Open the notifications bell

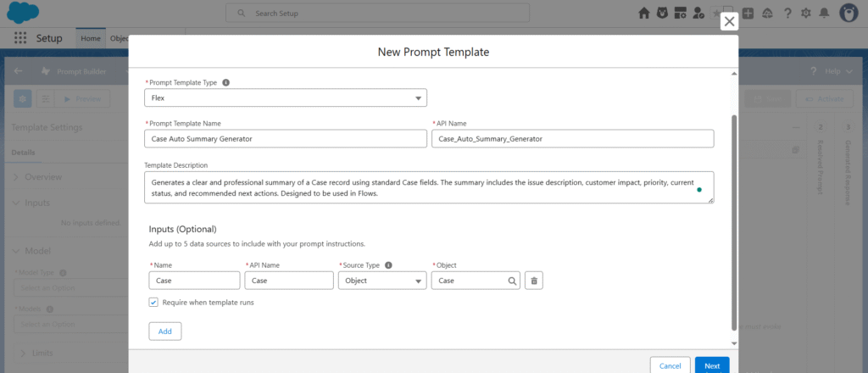point(824,14)
